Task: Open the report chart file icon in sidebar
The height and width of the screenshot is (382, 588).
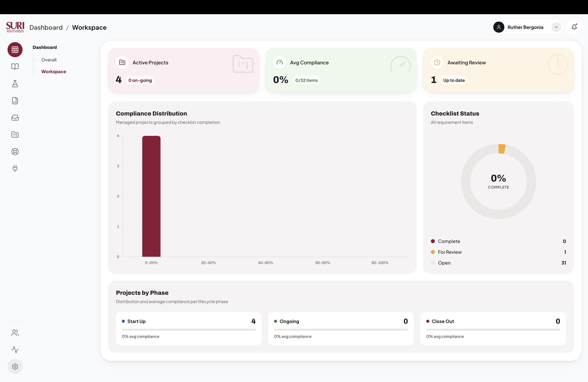Action: tap(15, 101)
